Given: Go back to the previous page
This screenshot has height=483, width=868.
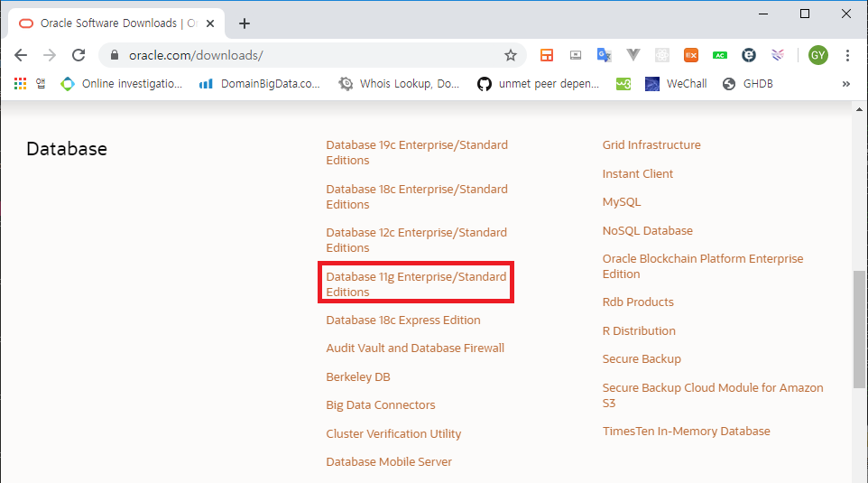Looking at the screenshot, I should [21, 55].
